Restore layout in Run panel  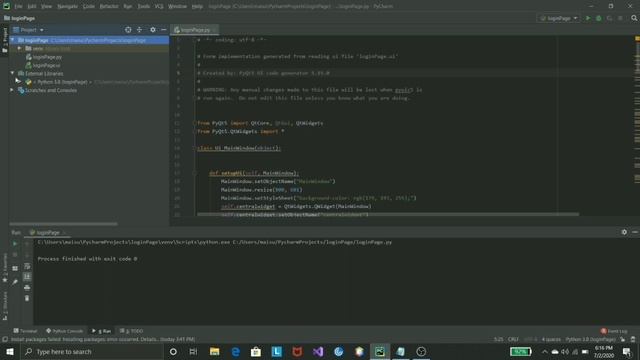(x=15, y=268)
